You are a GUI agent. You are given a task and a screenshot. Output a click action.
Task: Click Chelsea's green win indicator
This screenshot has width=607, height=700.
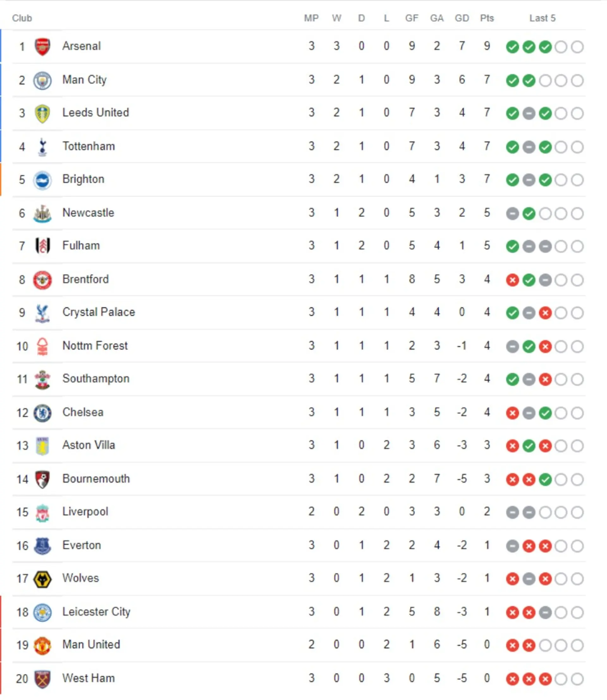[x=545, y=413]
